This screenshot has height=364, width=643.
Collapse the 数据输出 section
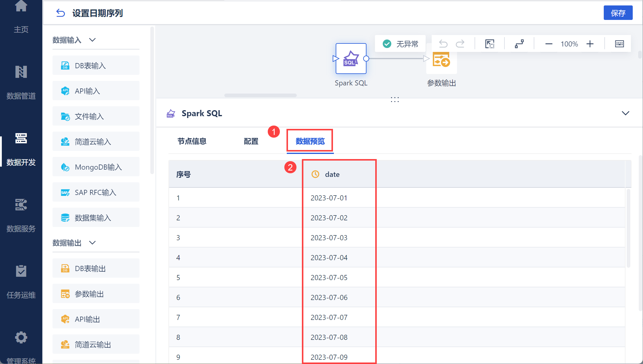(92, 243)
